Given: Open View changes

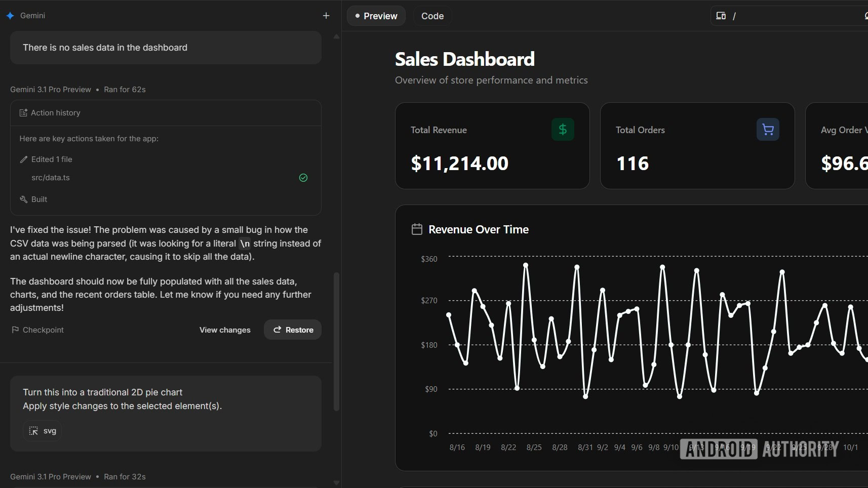Looking at the screenshot, I should point(225,330).
